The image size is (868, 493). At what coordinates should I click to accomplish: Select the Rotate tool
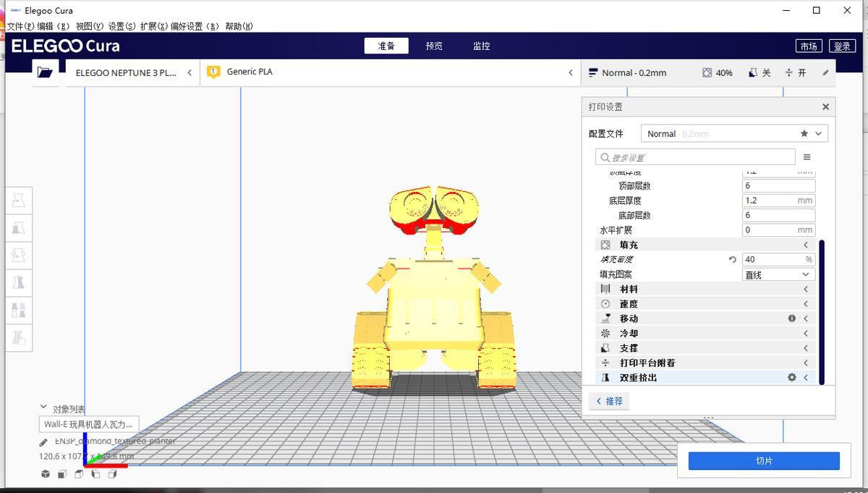(x=19, y=255)
